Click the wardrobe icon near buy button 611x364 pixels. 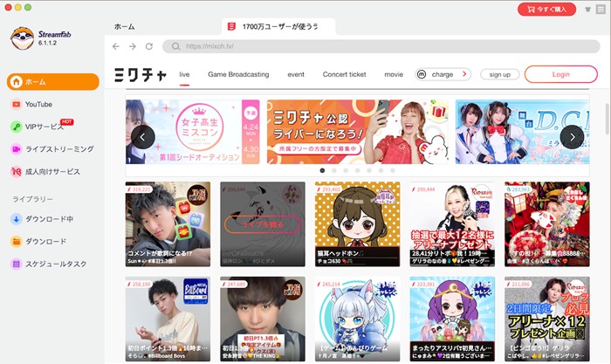pos(587,10)
